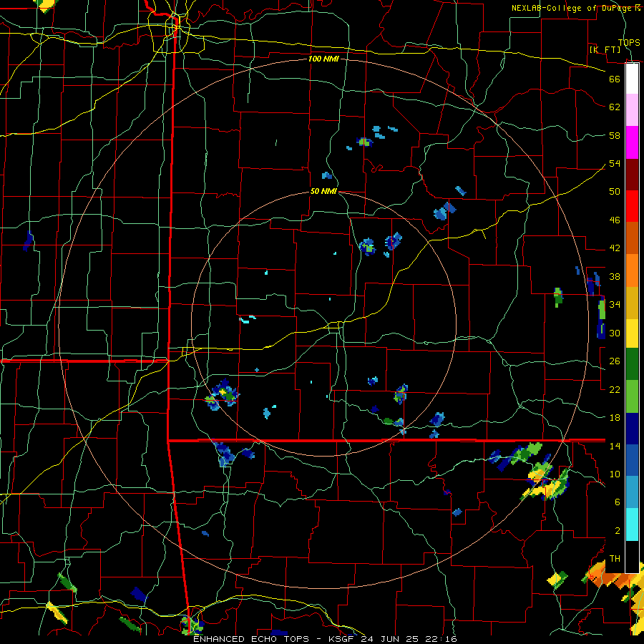Click the 54 value on the legend
This screenshot has width=644, height=644.
point(615,163)
